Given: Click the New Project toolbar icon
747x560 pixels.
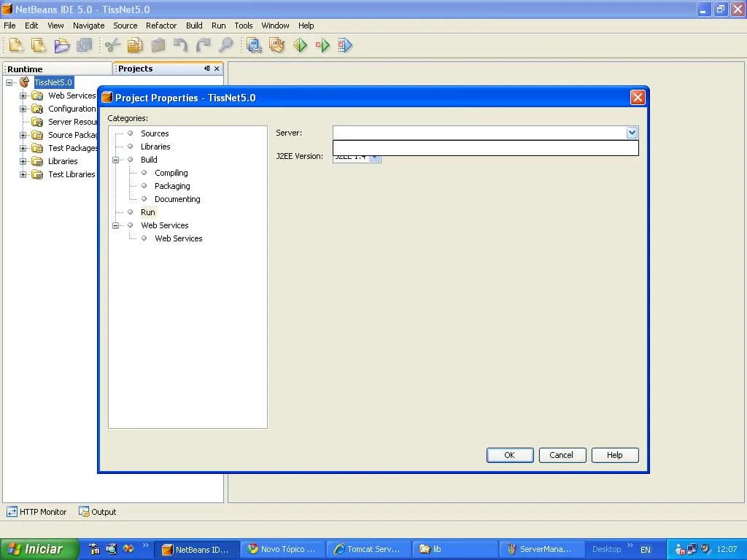Looking at the screenshot, I should tap(38, 45).
